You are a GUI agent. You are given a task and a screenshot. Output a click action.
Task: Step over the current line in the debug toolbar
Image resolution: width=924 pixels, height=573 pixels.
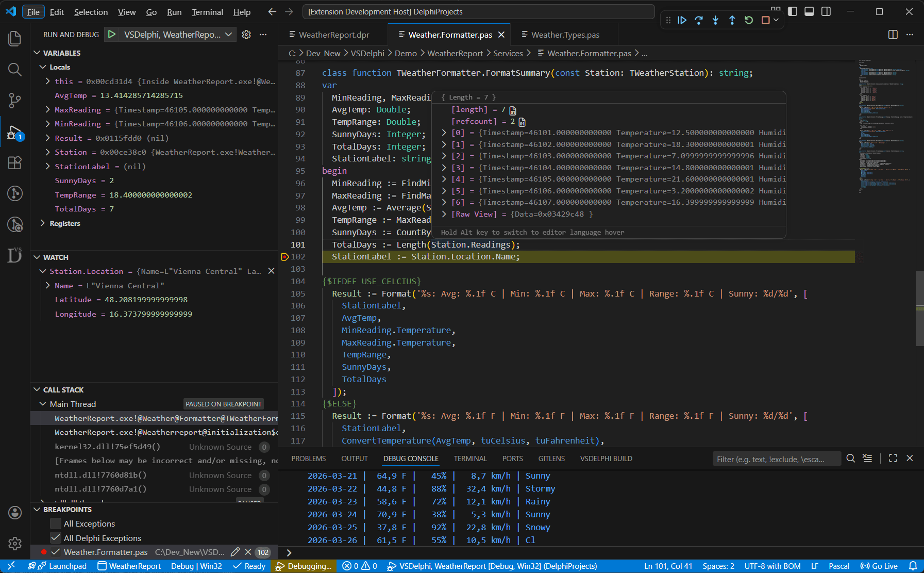699,20
